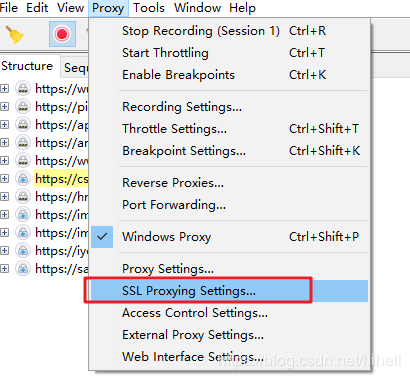Toggle the red record button
The image size is (410, 379).
coord(62,34)
